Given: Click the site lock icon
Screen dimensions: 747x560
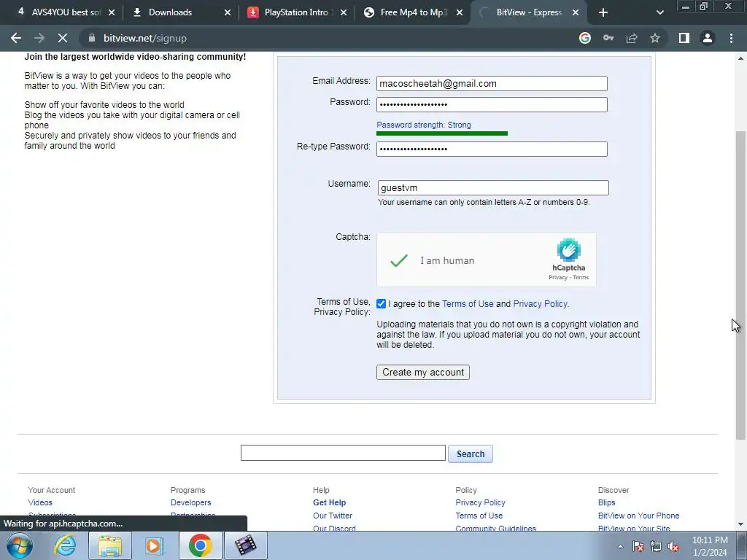Looking at the screenshot, I should (92, 38).
